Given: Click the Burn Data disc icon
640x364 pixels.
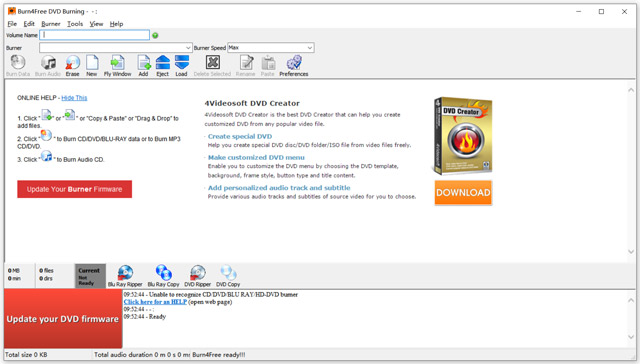Looking at the screenshot, I should (18, 62).
